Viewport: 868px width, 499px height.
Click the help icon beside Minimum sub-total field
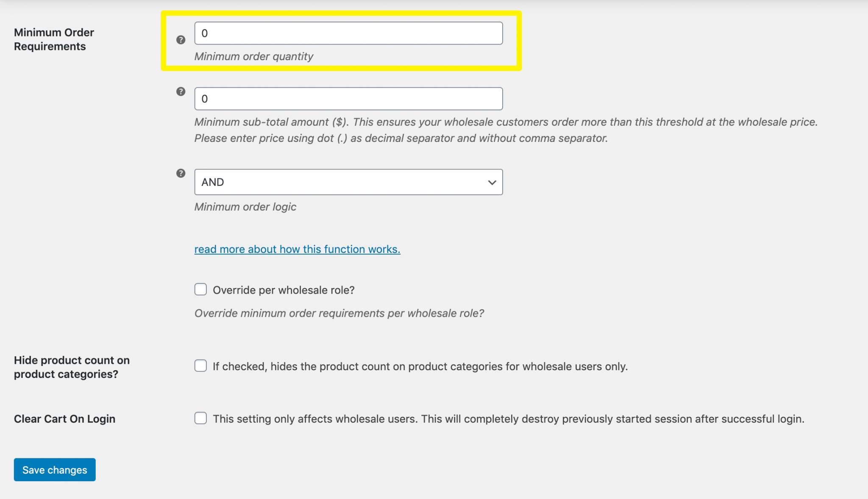181,91
